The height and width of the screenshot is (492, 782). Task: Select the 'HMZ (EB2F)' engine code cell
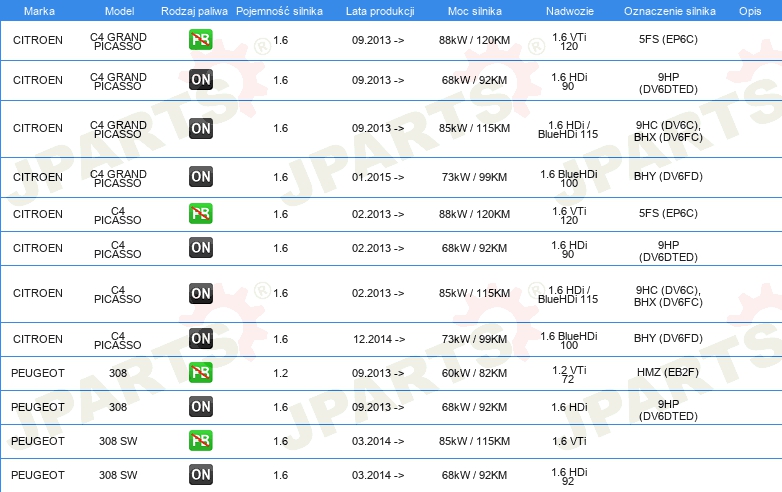(668, 372)
